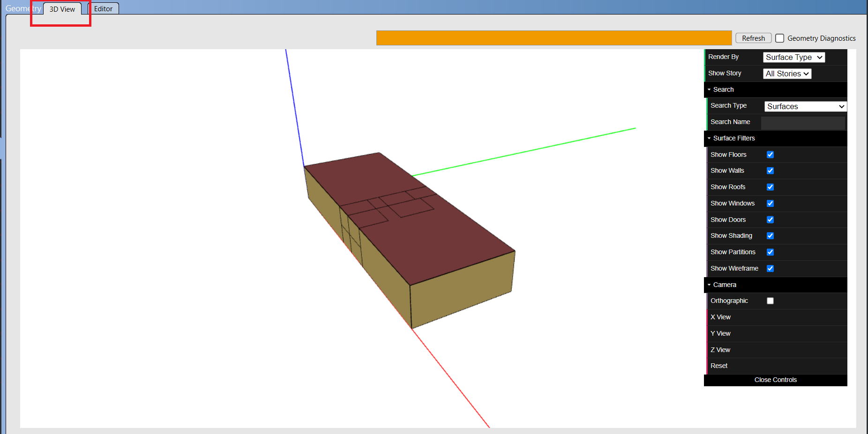Turn off Show Wireframe
The width and height of the screenshot is (868, 434).
[x=770, y=268]
